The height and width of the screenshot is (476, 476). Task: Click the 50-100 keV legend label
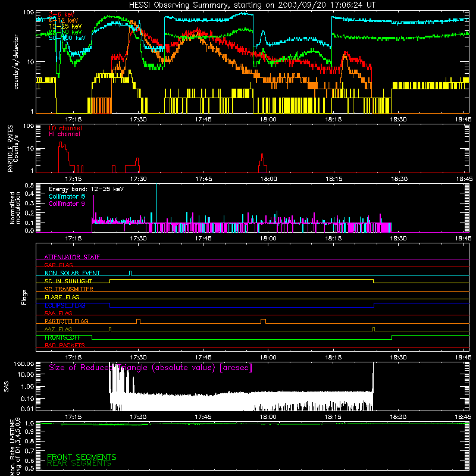coord(67,37)
